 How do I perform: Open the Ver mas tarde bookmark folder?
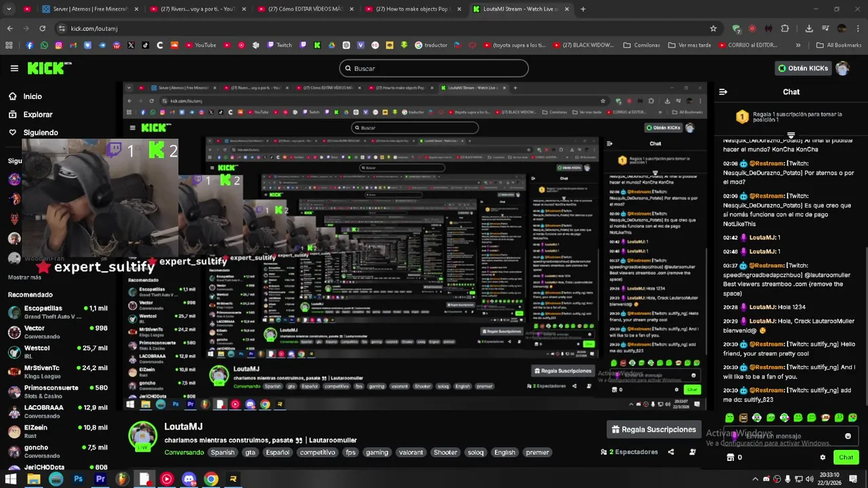(690, 45)
